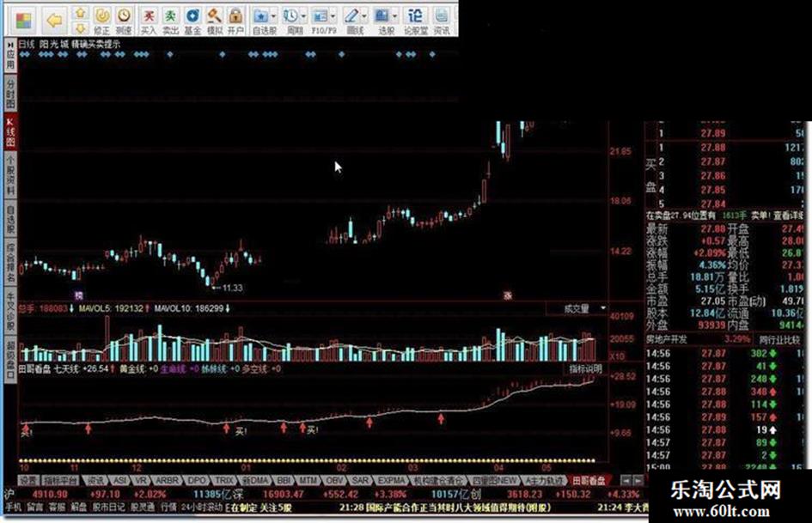Image resolution: width=812 pixels, height=523 pixels.
Task: Click the 行情 status bar item
Action: (168, 507)
